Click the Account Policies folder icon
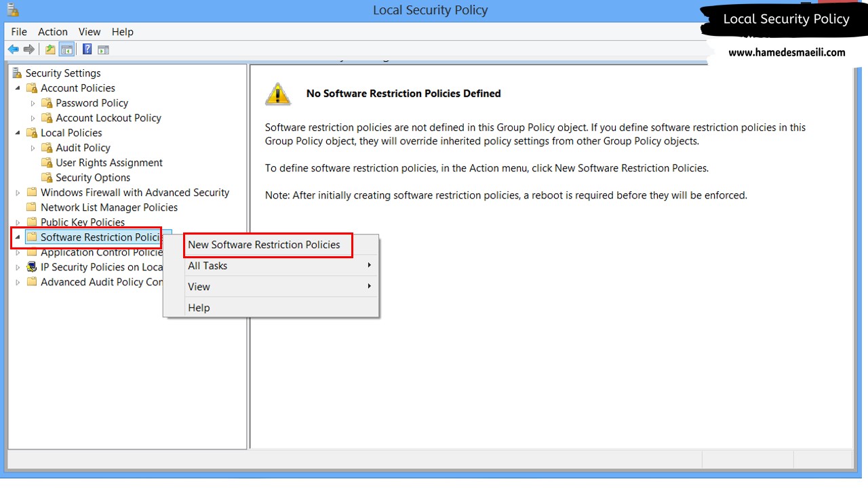868x488 pixels. tap(31, 88)
